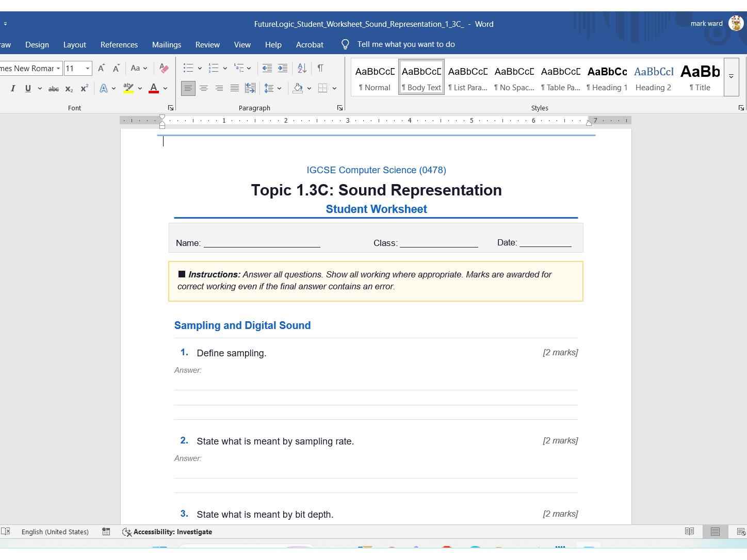Click the Clear All Formatting icon
747x560 pixels.
point(164,68)
